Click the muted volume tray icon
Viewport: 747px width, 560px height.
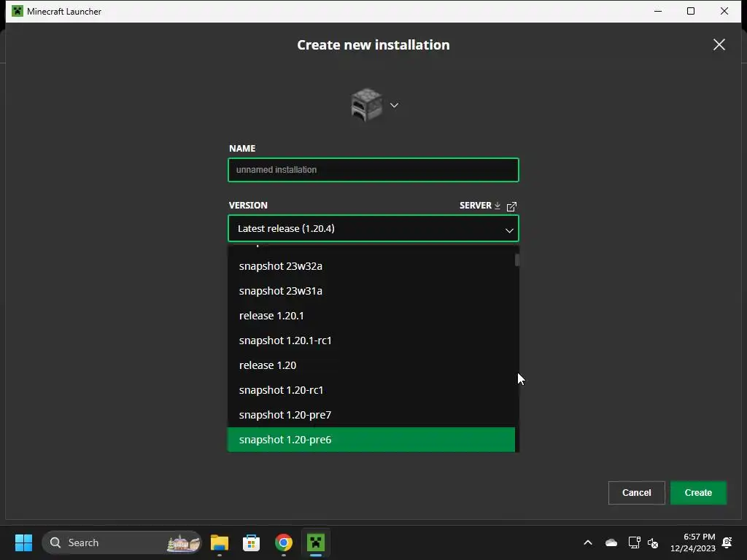tap(653, 542)
